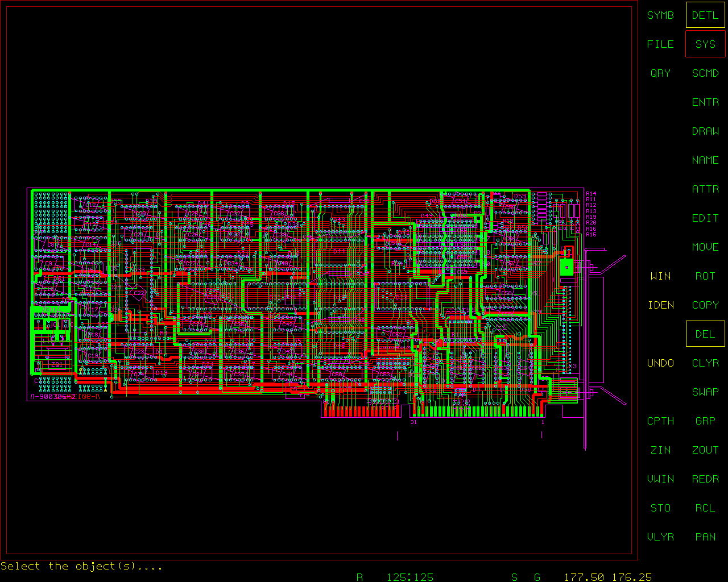Image resolution: width=728 pixels, height=582 pixels.
Task: Choose the SCMD command
Action: coord(705,73)
